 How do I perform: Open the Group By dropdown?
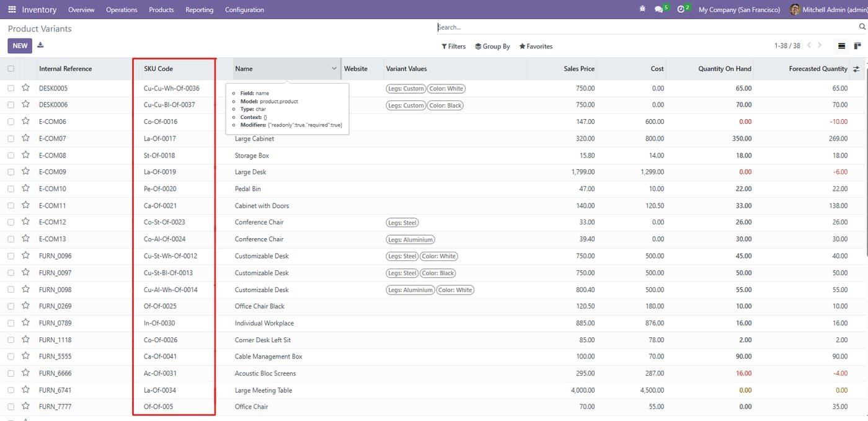click(x=492, y=47)
